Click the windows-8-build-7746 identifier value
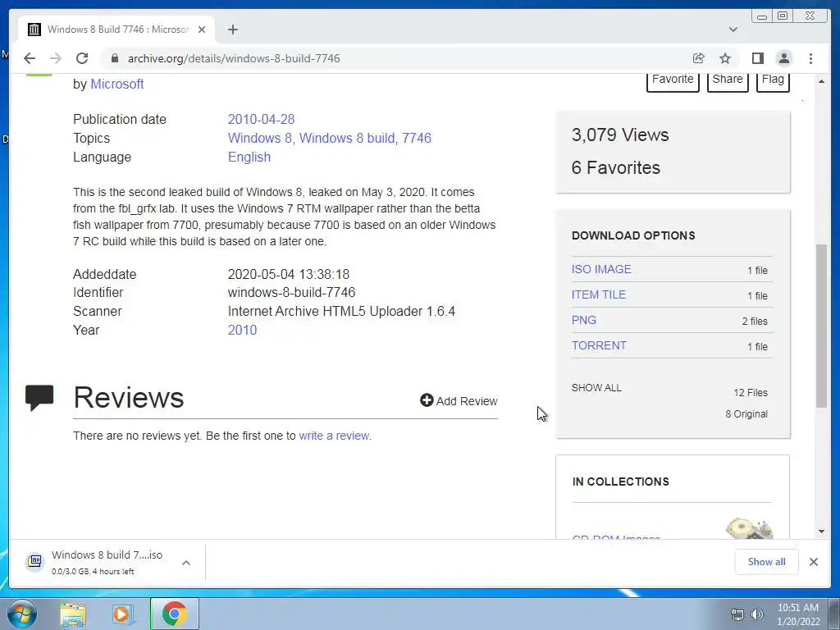This screenshot has width=840, height=630. (291, 293)
